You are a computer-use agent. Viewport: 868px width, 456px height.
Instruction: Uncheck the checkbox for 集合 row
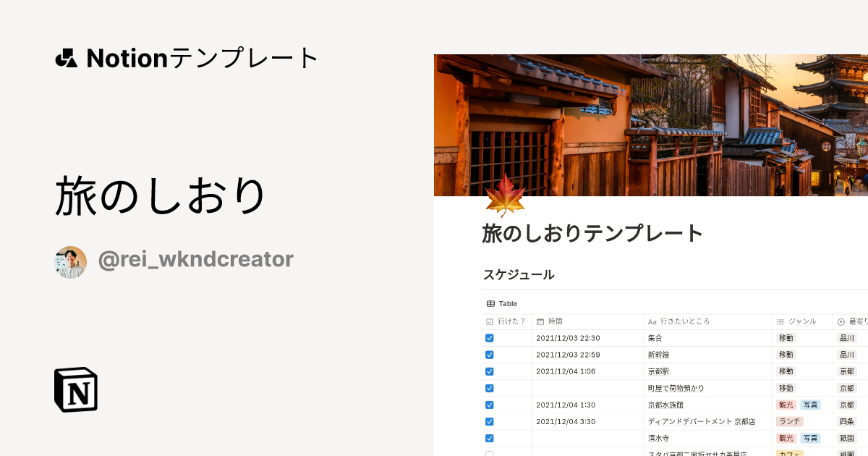[x=490, y=338]
